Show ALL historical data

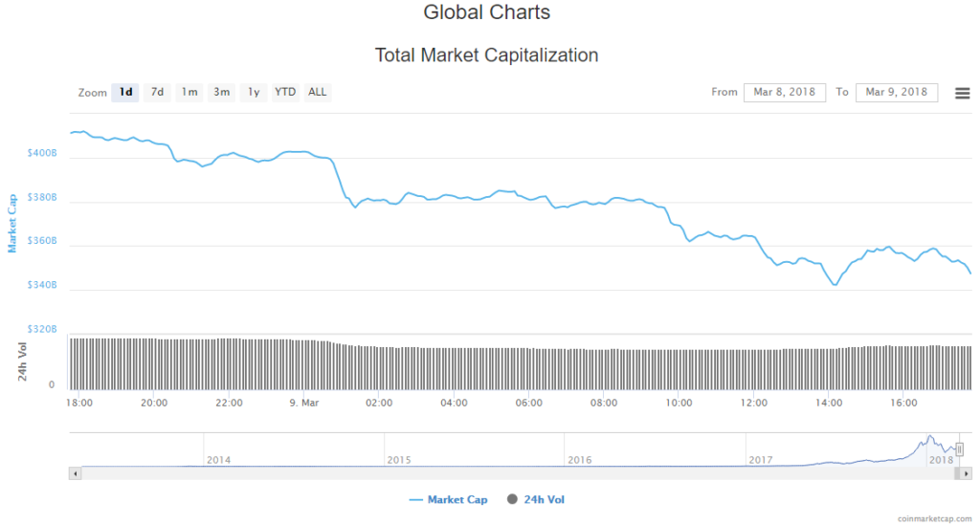(x=317, y=93)
